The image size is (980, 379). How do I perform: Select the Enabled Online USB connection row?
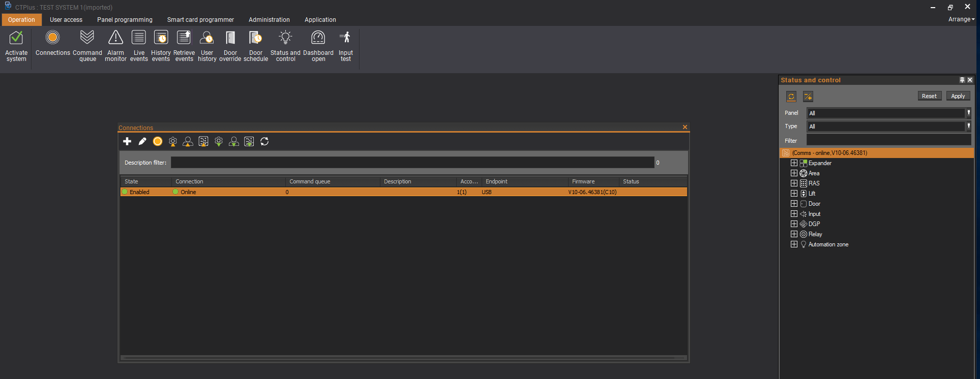click(x=404, y=192)
